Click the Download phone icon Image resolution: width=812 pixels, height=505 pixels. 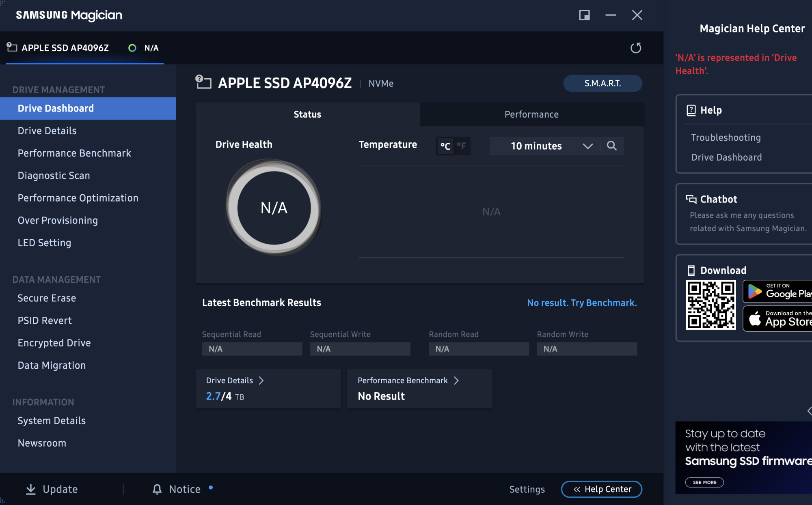[x=691, y=270]
